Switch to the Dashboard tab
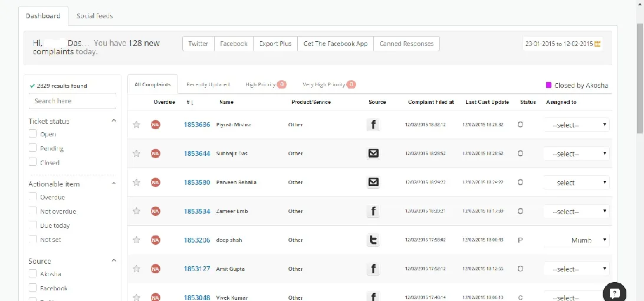This screenshot has height=301, width=644. pos(43,16)
